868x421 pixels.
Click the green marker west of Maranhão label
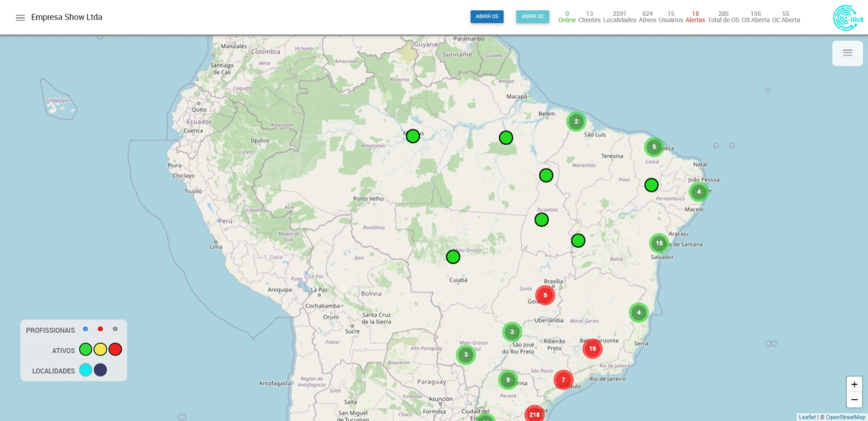point(546,175)
